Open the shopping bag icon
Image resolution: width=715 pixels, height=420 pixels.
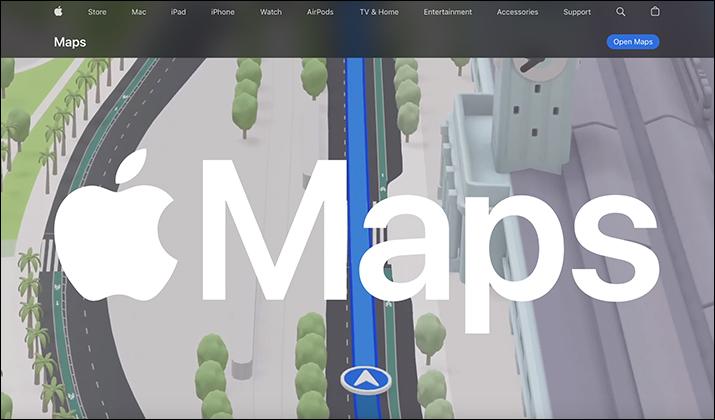655,11
